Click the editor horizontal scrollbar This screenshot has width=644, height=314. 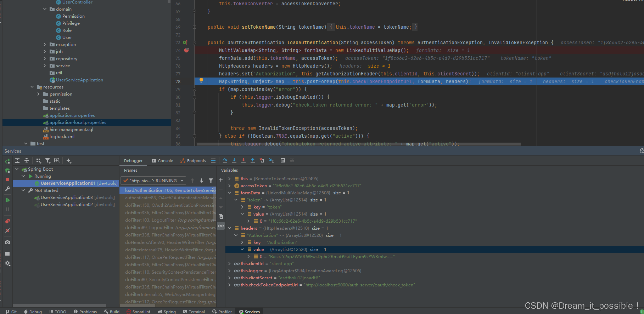point(358,144)
